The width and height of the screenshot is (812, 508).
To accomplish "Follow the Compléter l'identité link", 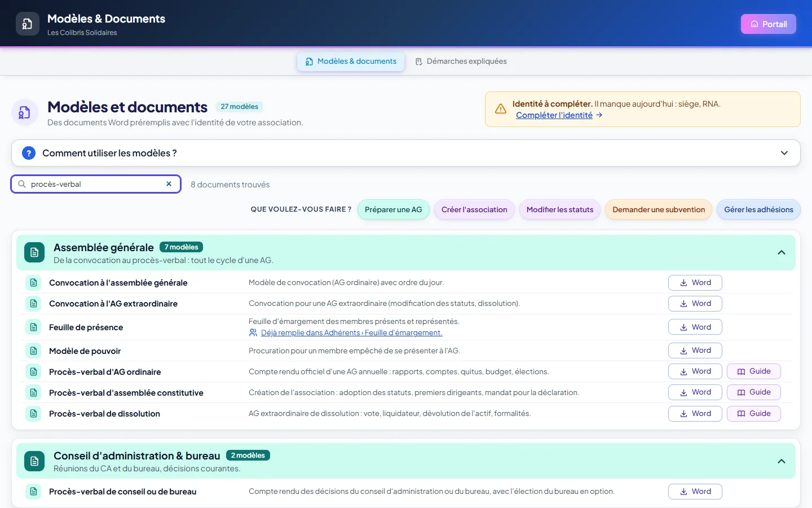I will 559,115.
